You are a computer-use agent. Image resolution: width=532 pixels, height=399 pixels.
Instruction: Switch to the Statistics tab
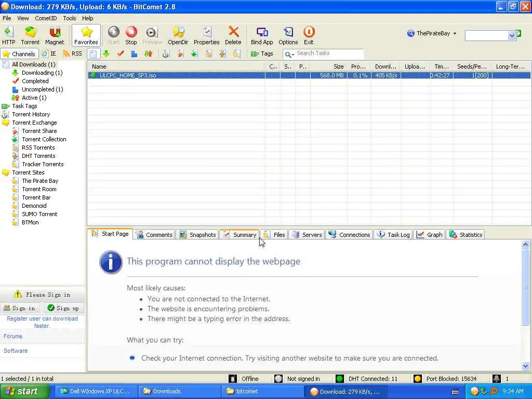click(x=466, y=234)
